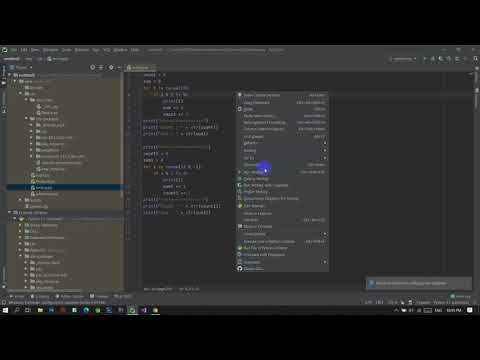Open Task View from the taskbar
The width and height of the screenshot is (480, 360).
point(28,310)
